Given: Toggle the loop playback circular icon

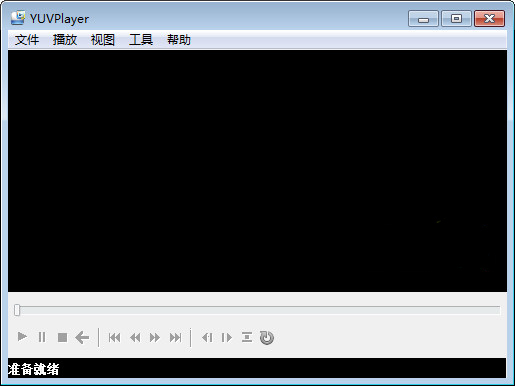Looking at the screenshot, I should 267,338.
